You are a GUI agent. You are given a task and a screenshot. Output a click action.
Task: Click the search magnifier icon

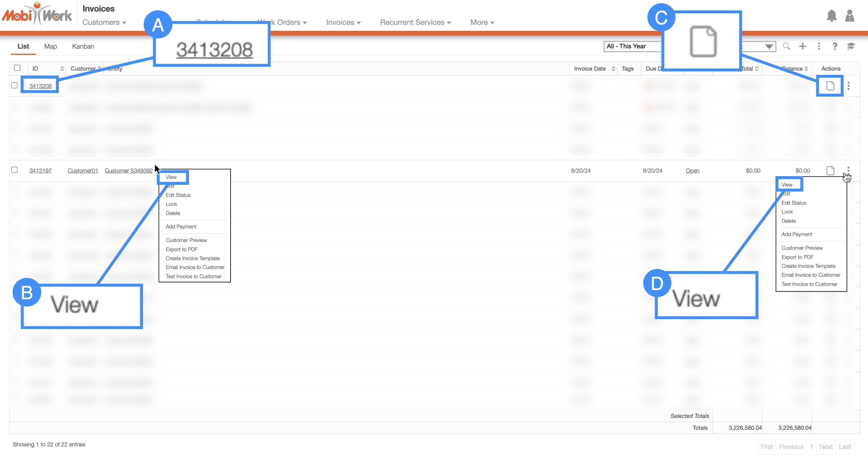tap(786, 46)
